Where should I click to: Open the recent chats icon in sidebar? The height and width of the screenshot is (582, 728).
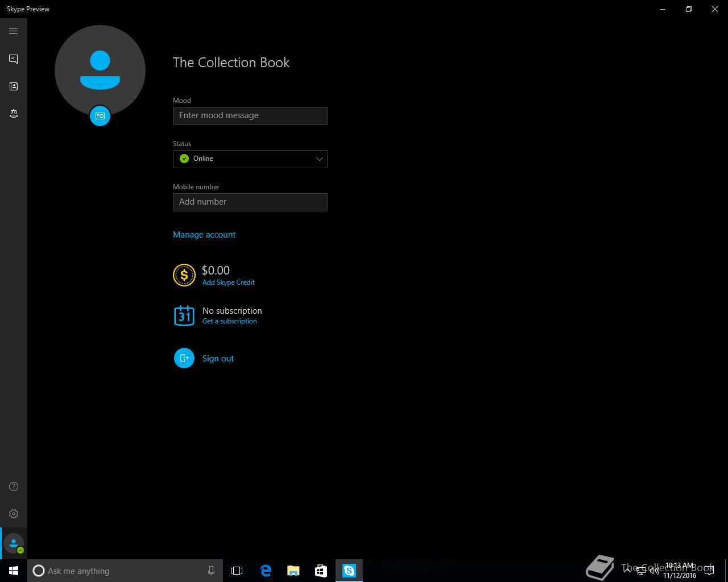coord(13,59)
